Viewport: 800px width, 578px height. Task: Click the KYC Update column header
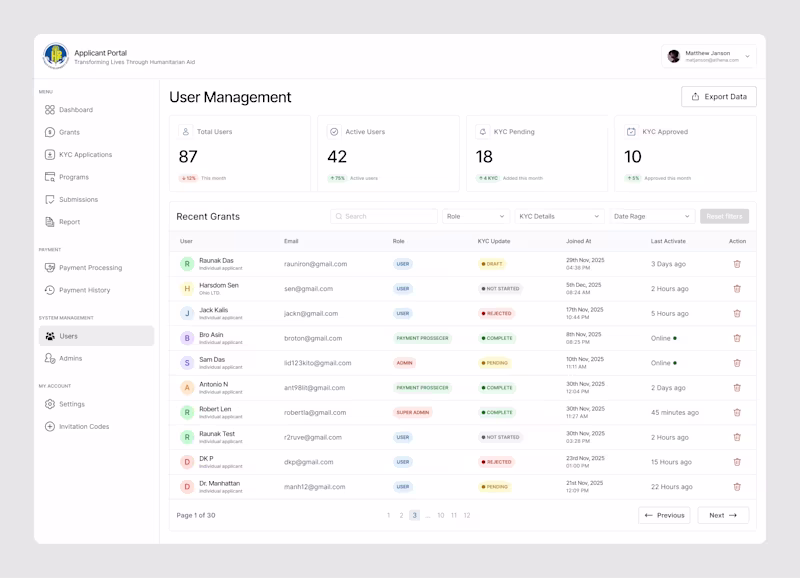tap(494, 241)
